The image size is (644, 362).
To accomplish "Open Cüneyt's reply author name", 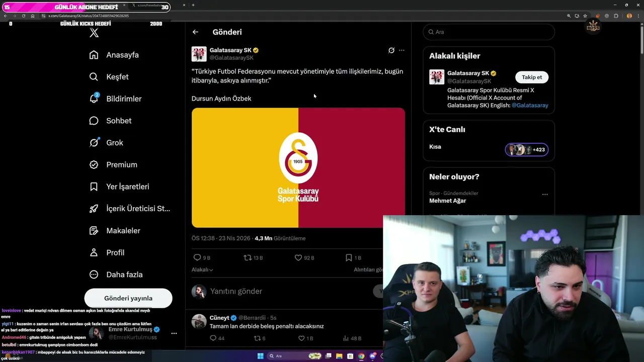I will 219,318.
